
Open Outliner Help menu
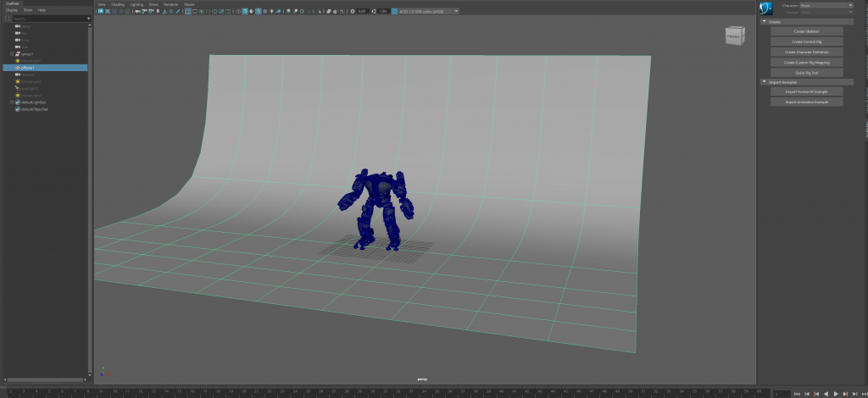(42, 10)
